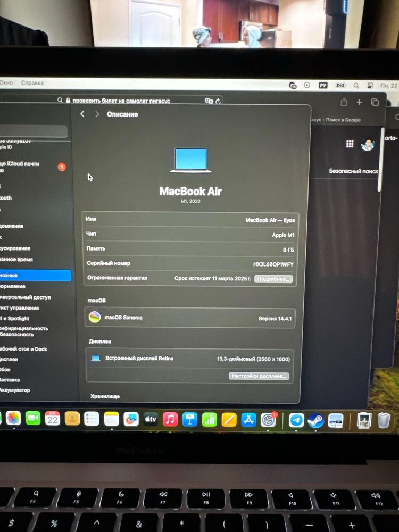Open Универсальный доступ settings
Image resolution: width=399 pixels, height=532 pixels.
(25, 297)
